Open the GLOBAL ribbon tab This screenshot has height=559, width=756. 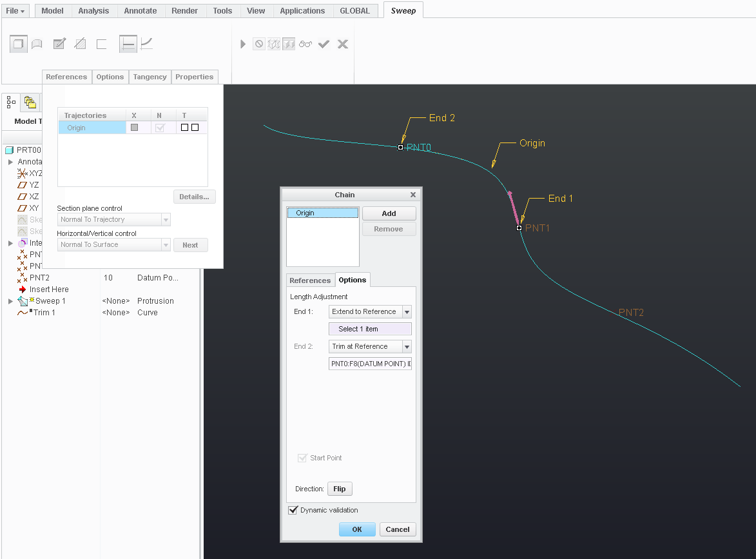tap(355, 10)
